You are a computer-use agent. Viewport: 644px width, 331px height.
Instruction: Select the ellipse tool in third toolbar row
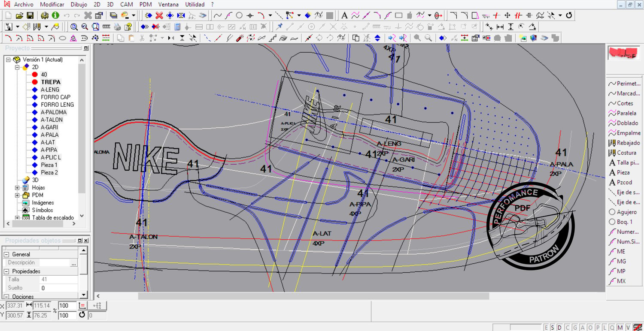coord(62,38)
